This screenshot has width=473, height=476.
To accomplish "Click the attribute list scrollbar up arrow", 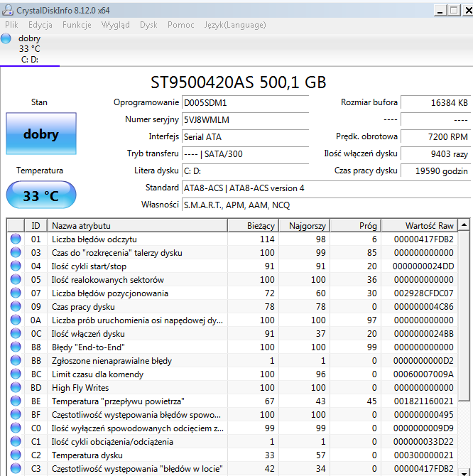I will pos(464,225).
